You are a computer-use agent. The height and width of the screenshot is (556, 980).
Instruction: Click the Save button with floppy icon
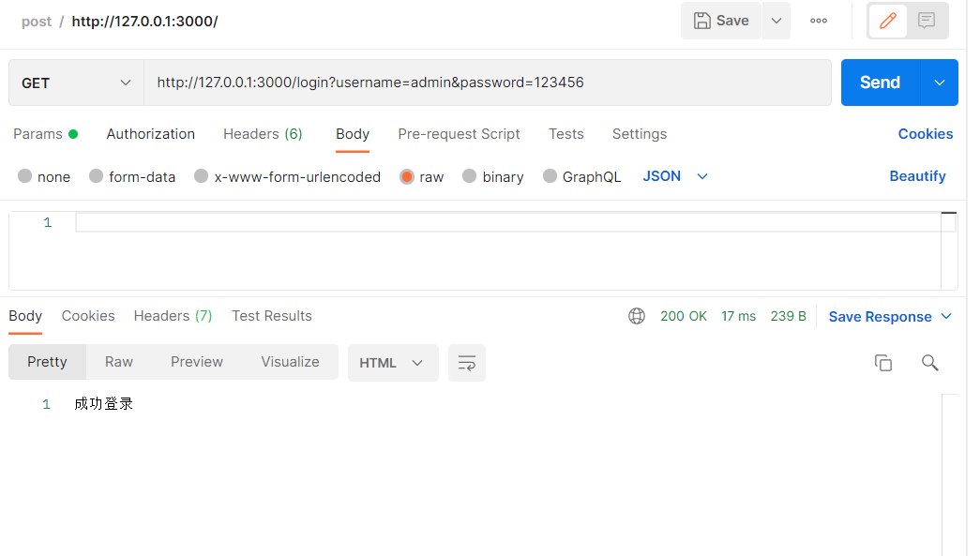tap(720, 21)
